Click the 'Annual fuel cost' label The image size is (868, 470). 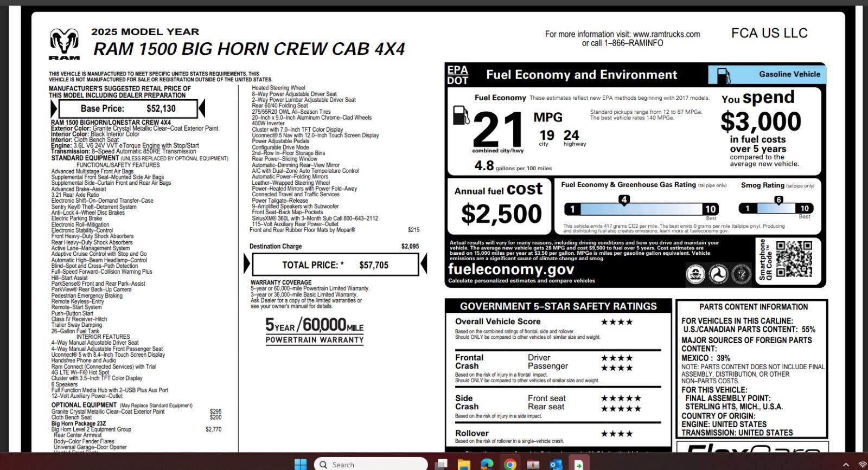point(498,189)
